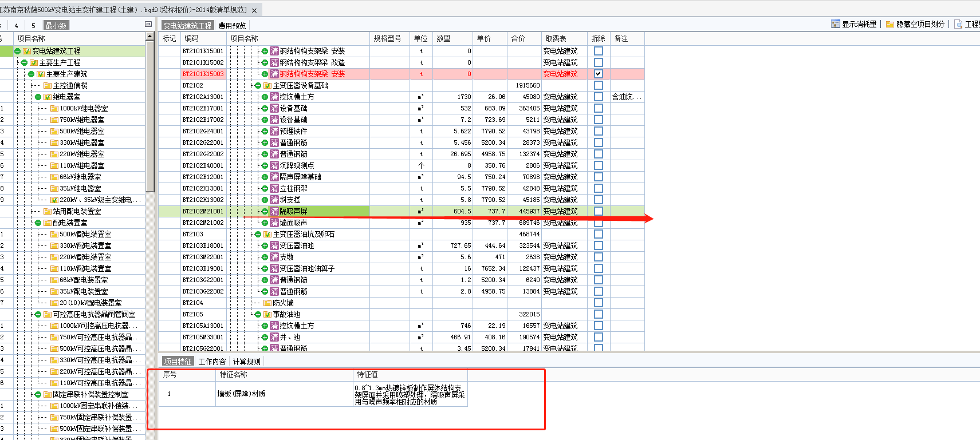Click folder icon of 20(10)kV配电装置室
980x440 pixels.
click(x=54, y=303)
